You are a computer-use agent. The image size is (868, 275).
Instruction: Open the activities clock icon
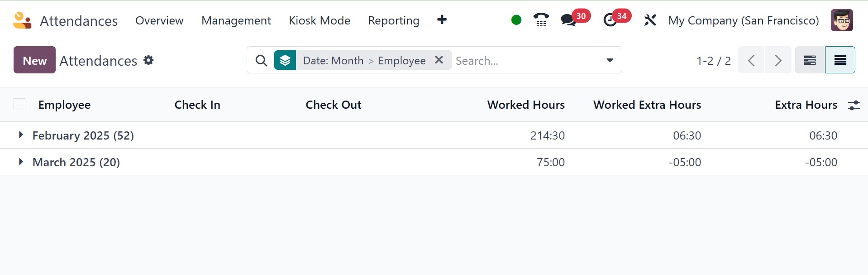point(610,20)
